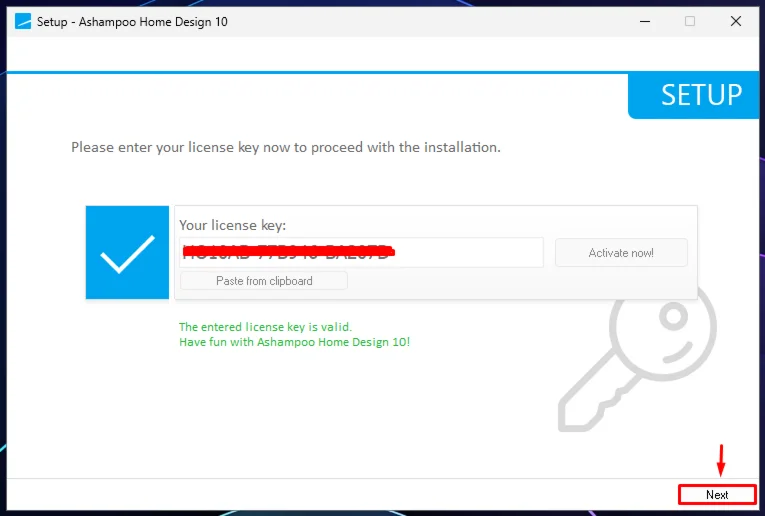Click the blue checkmark validation icon
Image resolution: width=765 pixels, height=516 pixels.
tap(127, 252)
